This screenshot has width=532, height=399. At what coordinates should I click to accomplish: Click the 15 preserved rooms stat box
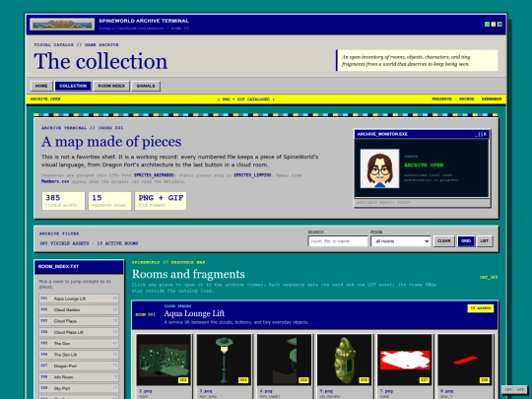109,201
